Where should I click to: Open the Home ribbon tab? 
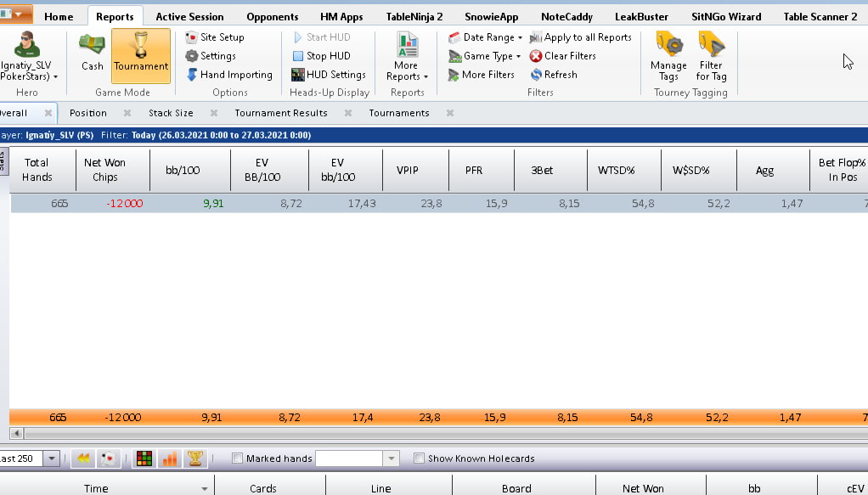tap(59, 17)
